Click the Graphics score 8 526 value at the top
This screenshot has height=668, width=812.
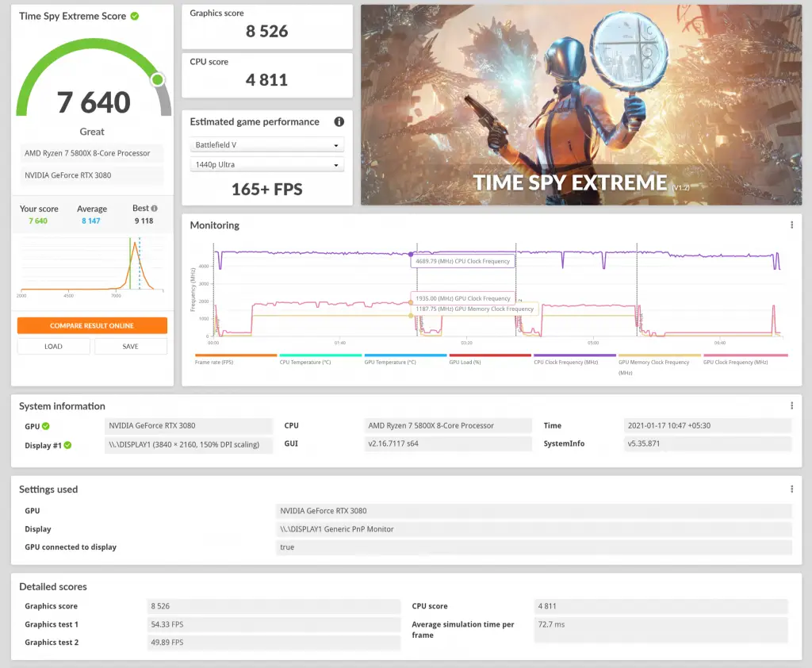[266, 31]
